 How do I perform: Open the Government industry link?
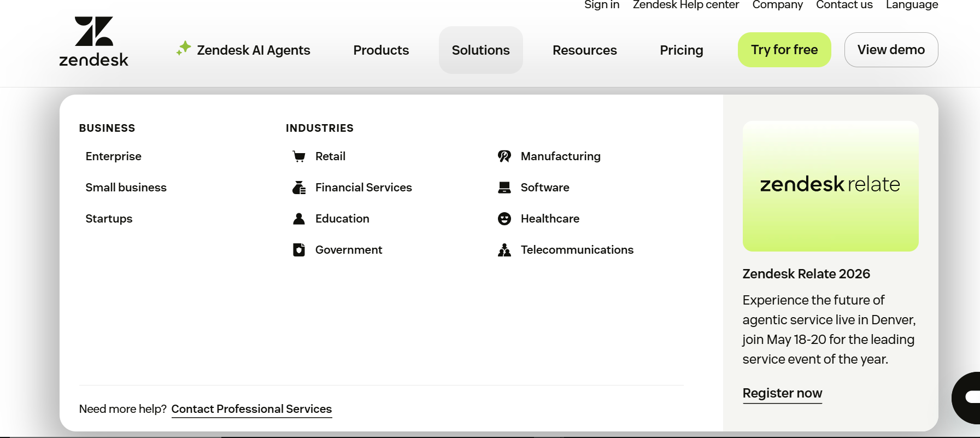pyautogui.click(x=349, y=250)
